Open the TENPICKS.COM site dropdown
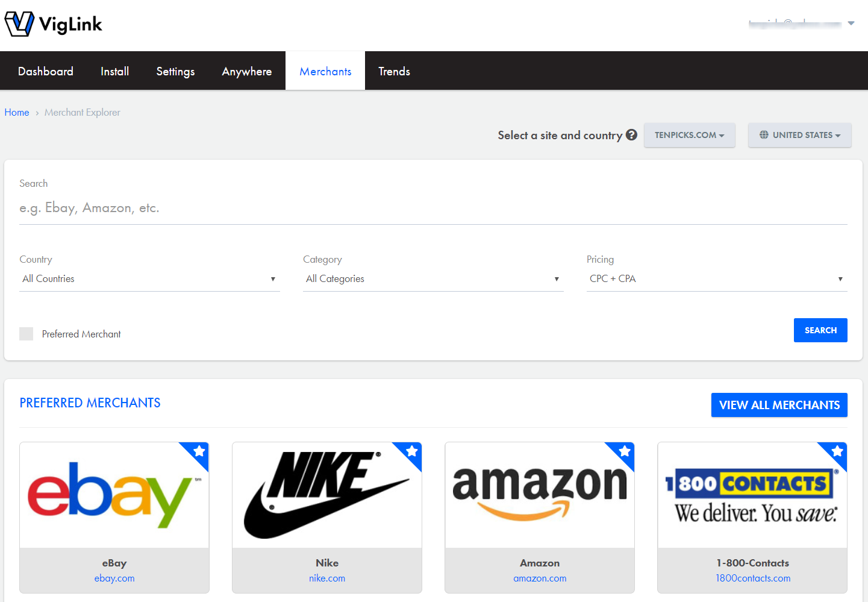 tap(690, 135)
